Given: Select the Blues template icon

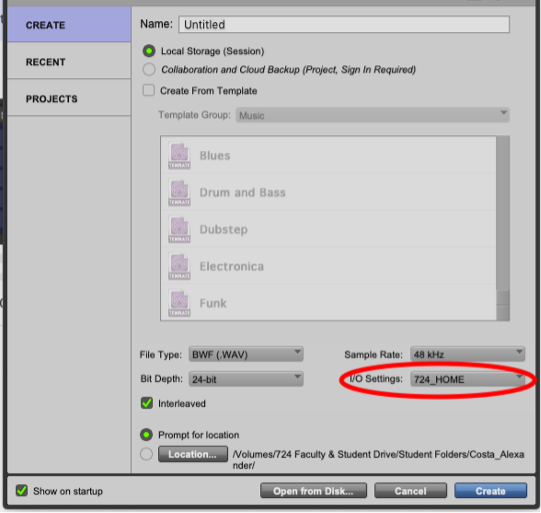Looking at the screenshot, I should pyautogui.click(x=179, y=156).
